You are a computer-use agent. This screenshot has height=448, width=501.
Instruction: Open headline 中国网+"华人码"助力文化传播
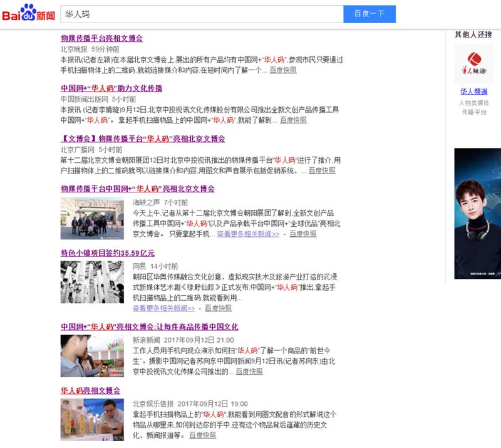point(111,88)
